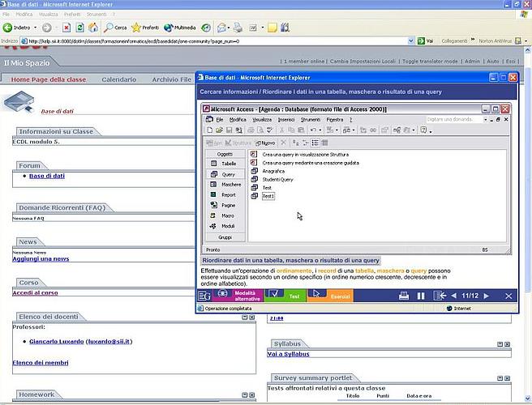This screenshot has width=532, height=405.
Task: Click the Aggiungi una news link
Action: pyautogui.click(x=40, y=259)
